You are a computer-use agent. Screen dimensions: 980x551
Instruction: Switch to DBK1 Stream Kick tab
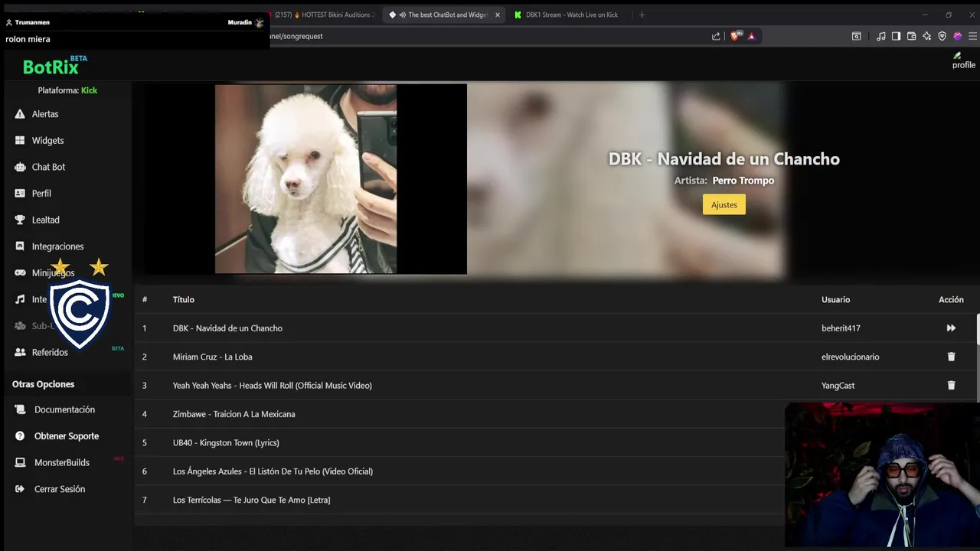[567, 15]
